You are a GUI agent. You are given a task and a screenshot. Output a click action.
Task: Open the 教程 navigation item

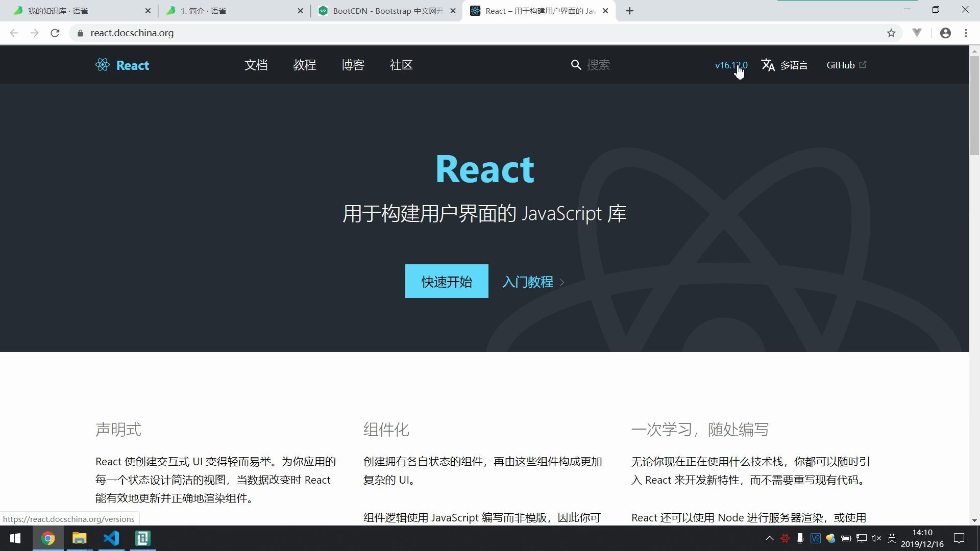click(x=304, y=65)
